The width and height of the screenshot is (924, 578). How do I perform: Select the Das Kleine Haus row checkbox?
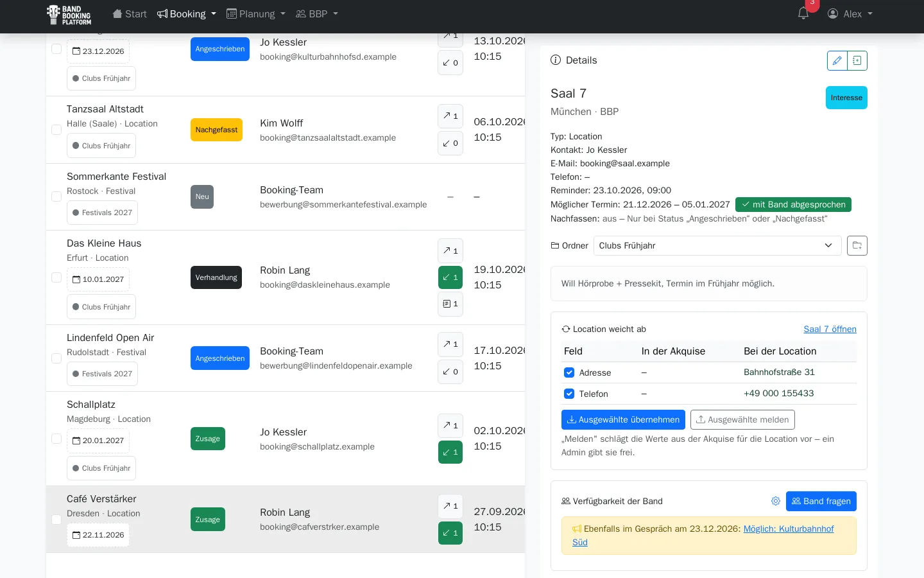point(56,277)
